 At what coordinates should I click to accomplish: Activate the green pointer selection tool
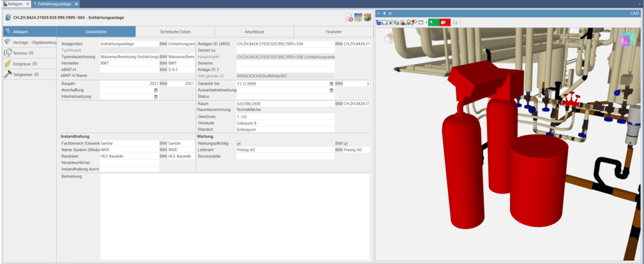coord(431,23)
